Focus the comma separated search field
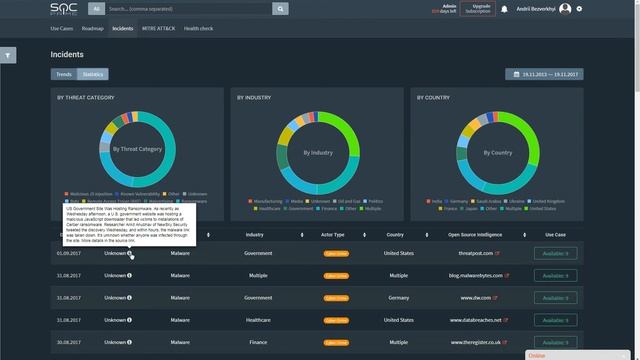The height and width of the screenshot is (360, 640). click(189, 9)
